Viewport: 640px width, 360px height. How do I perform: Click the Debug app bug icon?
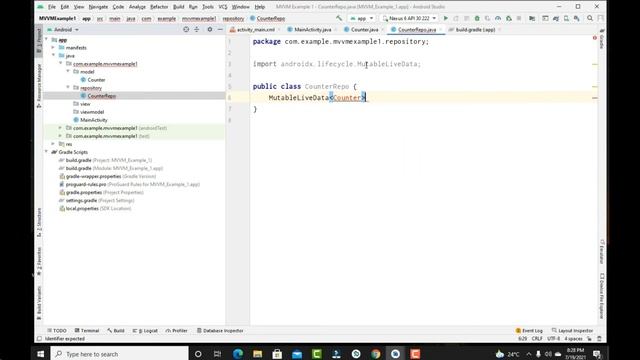pyautogui.click(x=477, y=18)
